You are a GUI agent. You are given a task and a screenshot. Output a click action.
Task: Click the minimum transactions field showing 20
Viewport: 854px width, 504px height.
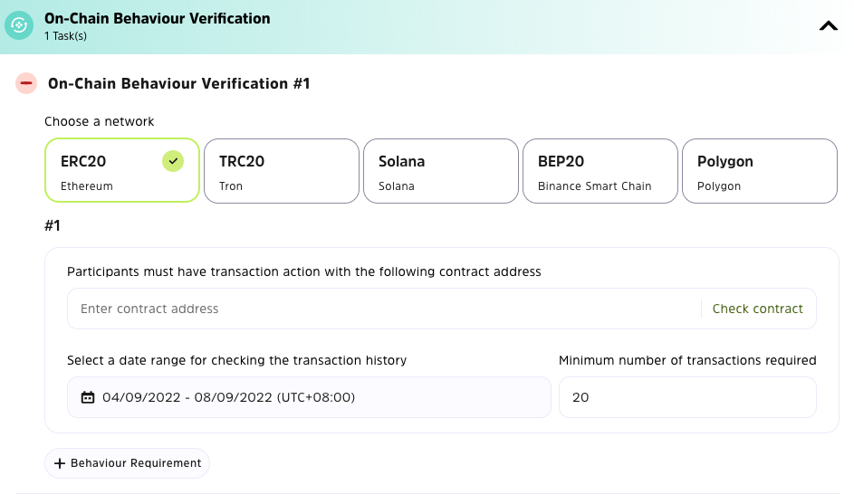686,397
